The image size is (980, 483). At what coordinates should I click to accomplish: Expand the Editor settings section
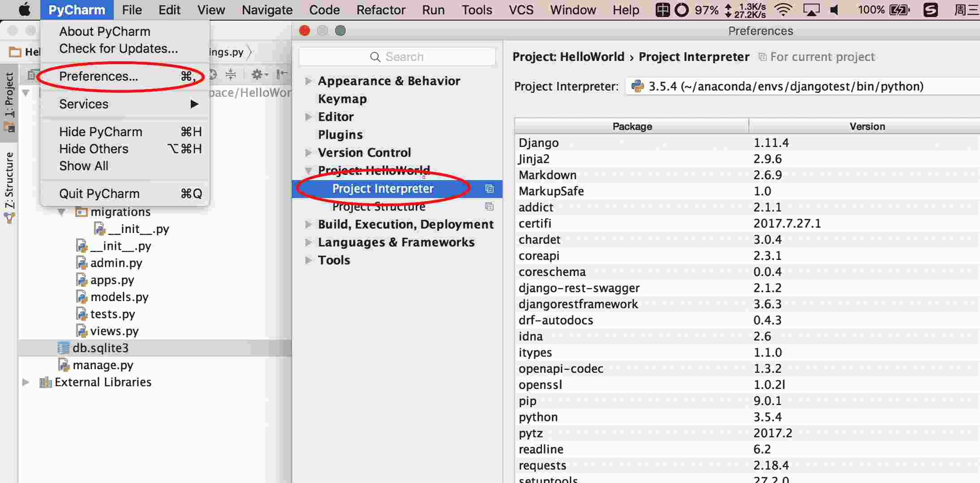pyautogui.click(x=308, y=117)
